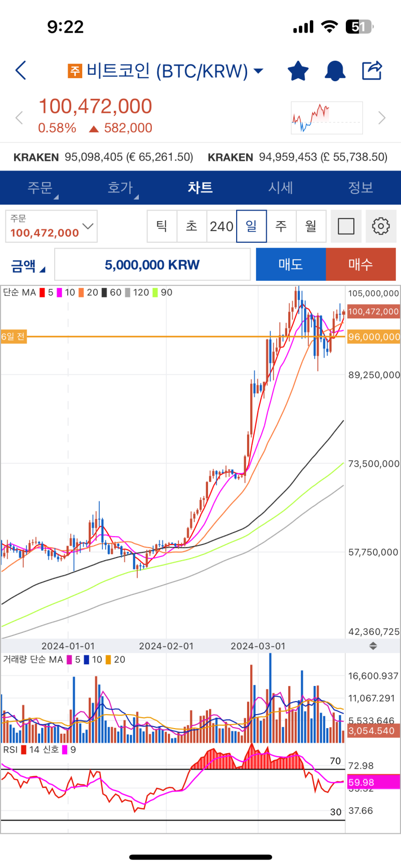Tap the 단순 MA indicator label
401x868 pixels.
(20, 292)
